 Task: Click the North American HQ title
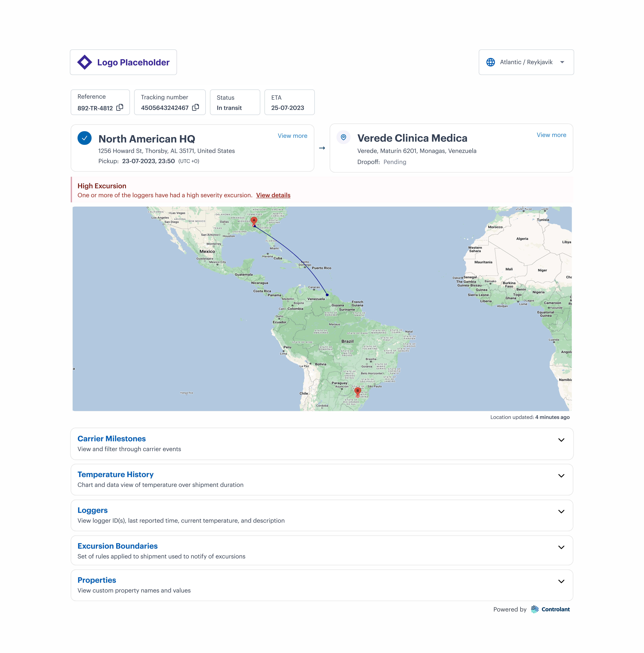147,139
